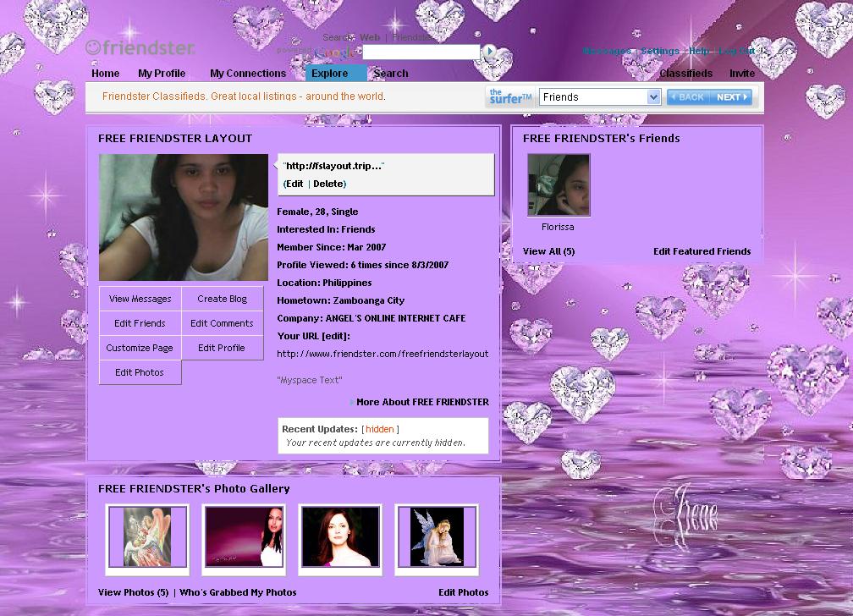Click the "Company: ANGEL'S ONLINE INTERNET CAFE" line
This screenshot has height=616, width=853.
tap(371, 318)
